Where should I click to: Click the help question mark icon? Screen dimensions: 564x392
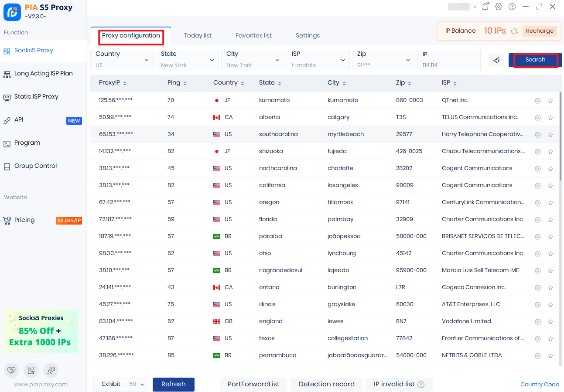pyautogui.click(x=512, y=7)
